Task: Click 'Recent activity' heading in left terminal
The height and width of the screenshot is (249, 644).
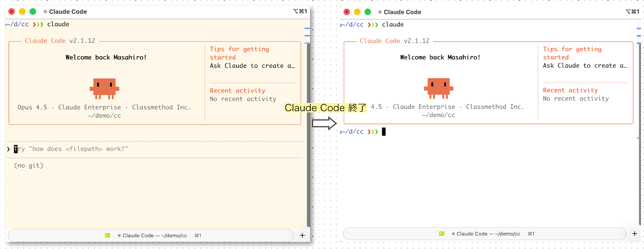Action: click(238, 91)
